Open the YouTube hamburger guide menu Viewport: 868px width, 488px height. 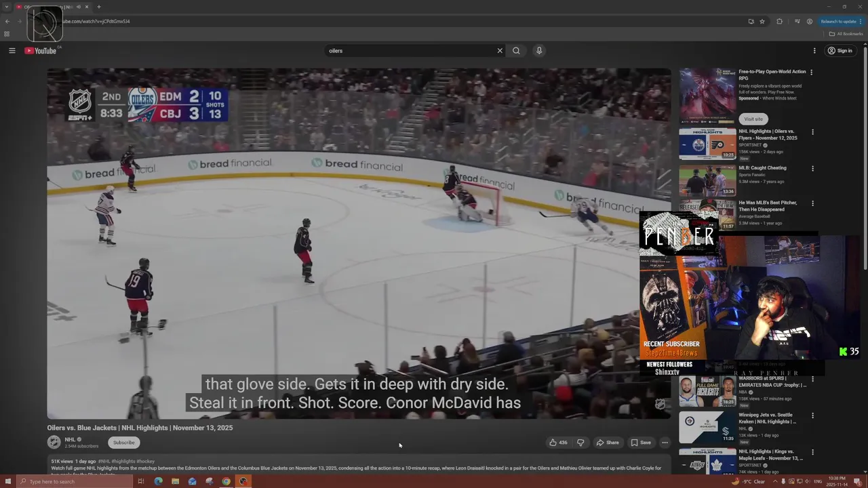pos(12,51)
